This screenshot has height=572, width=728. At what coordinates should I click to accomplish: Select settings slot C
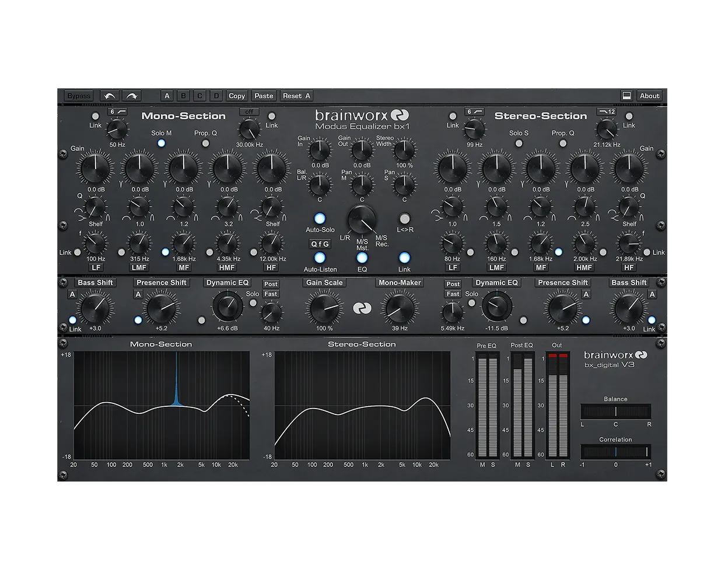(199, 96)
